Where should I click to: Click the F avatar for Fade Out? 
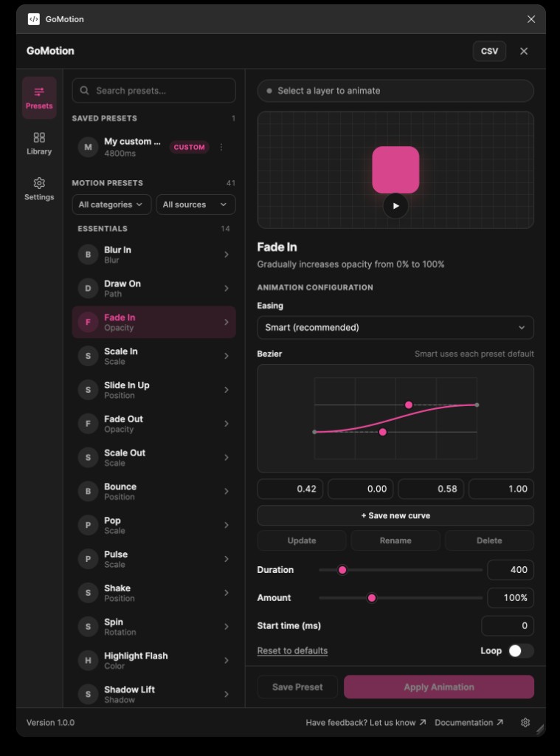point(89,423)
